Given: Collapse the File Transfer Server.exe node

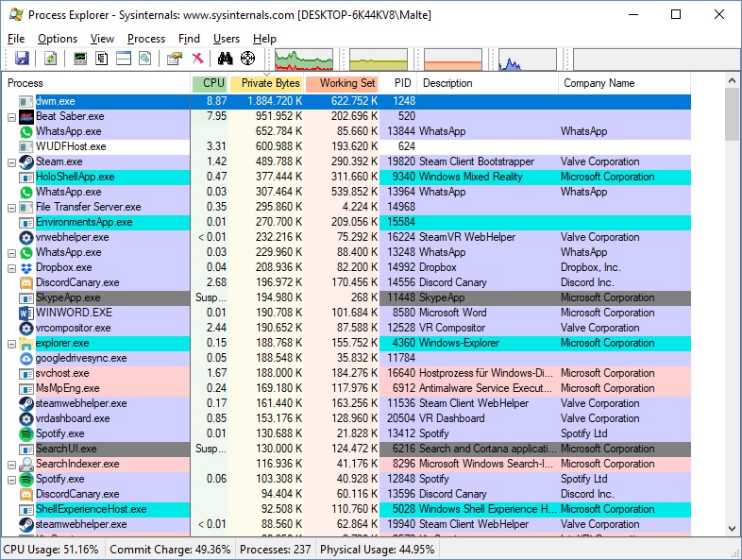Looking at the screenshot, I should click(x=12, y=208).
